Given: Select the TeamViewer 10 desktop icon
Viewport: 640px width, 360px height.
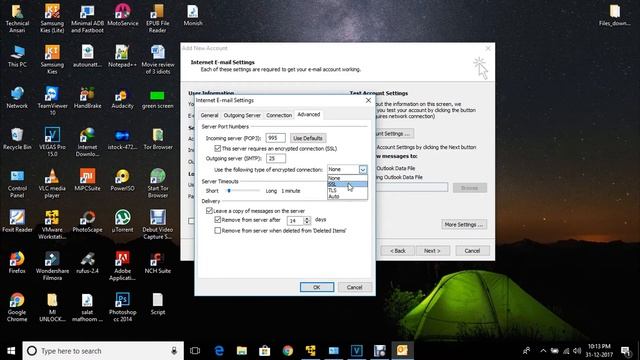Looking at the screenshot, I should pyautogui.click(x=52, y=100).
